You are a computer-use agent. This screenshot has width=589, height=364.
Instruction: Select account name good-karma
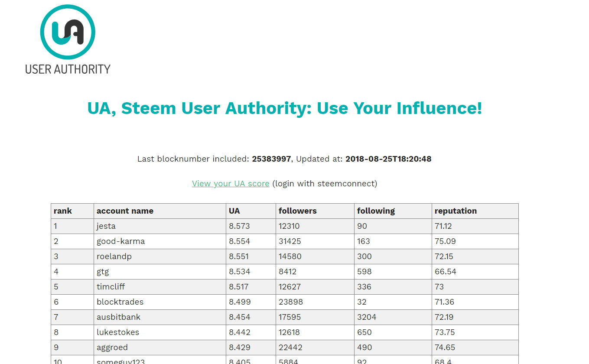(120, 241)
